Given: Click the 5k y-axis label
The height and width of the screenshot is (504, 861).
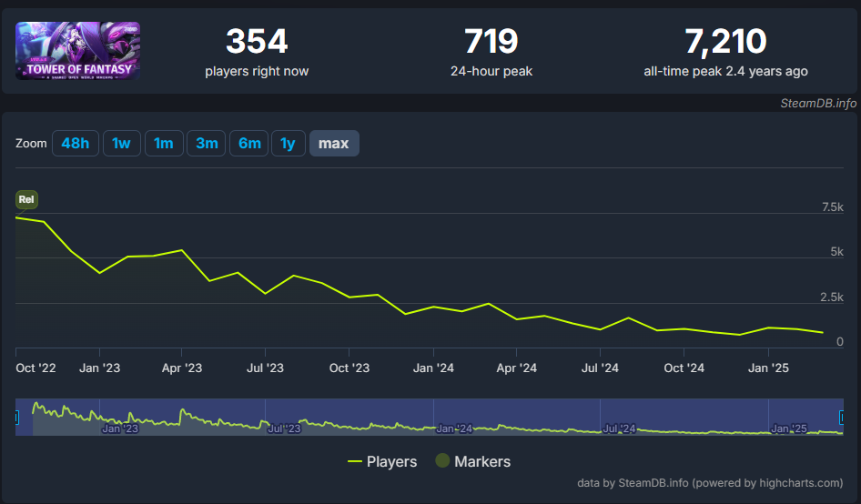Looking at the screenshot, I should pyautogui.click(x=836, y=251).
